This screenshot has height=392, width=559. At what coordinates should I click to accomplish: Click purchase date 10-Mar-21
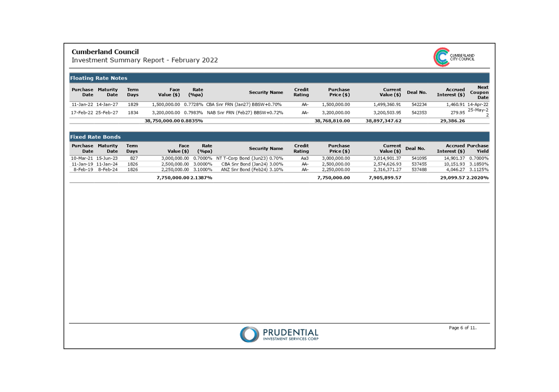[82, 158]
